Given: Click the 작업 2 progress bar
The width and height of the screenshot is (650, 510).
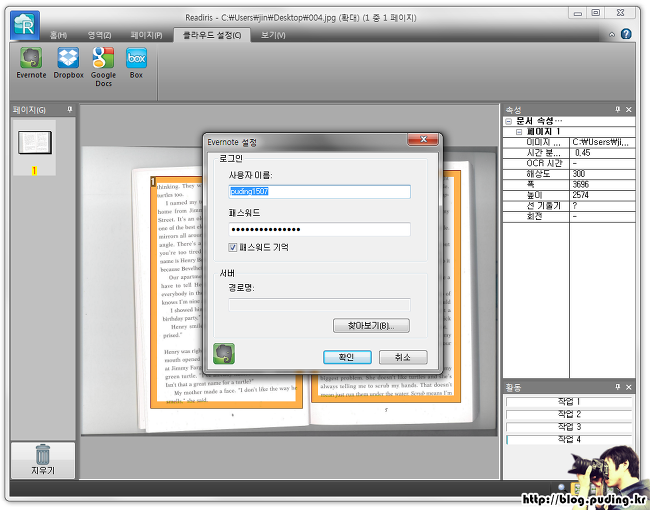Looking at the screenshot, I should click(x=569, y=414).
